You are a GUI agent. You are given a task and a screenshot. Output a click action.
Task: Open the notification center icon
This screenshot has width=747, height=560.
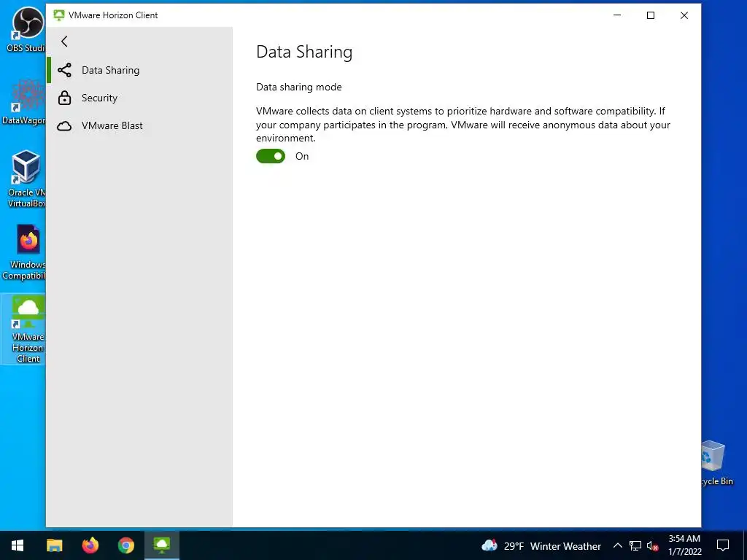click(723, 545)
